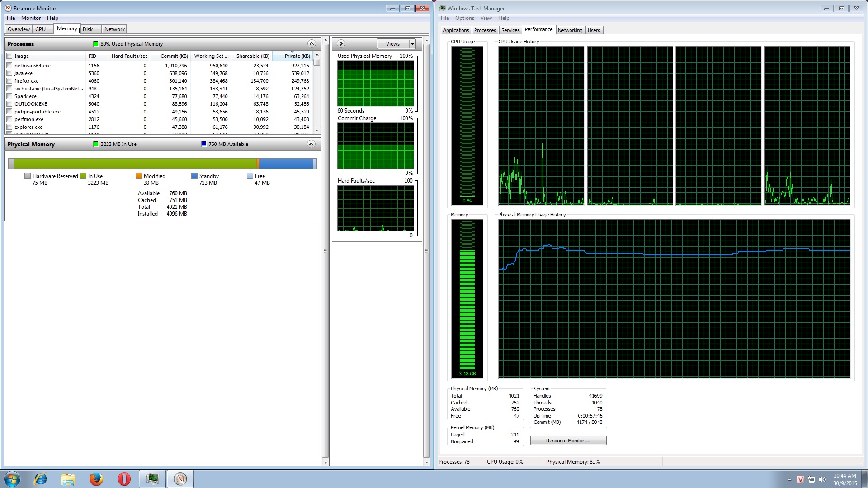
Task: Click the Hardware Reserved gray legend square
Action: 28,176
